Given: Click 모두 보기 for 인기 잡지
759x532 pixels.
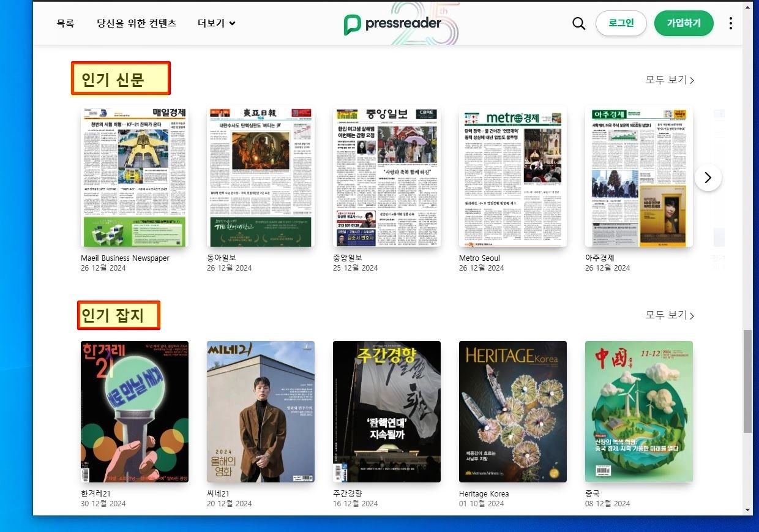Looking at the screenshot, I should click(670, 315).
